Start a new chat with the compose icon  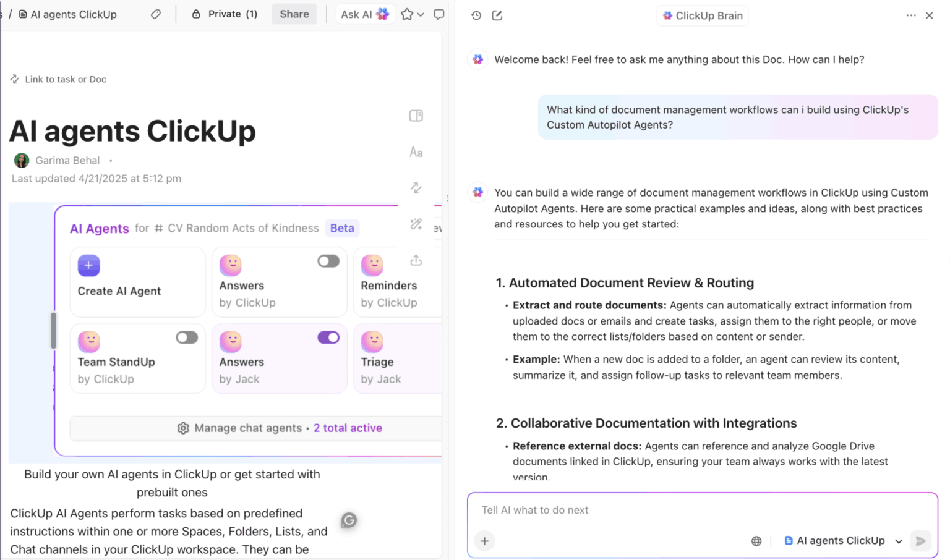497,15
